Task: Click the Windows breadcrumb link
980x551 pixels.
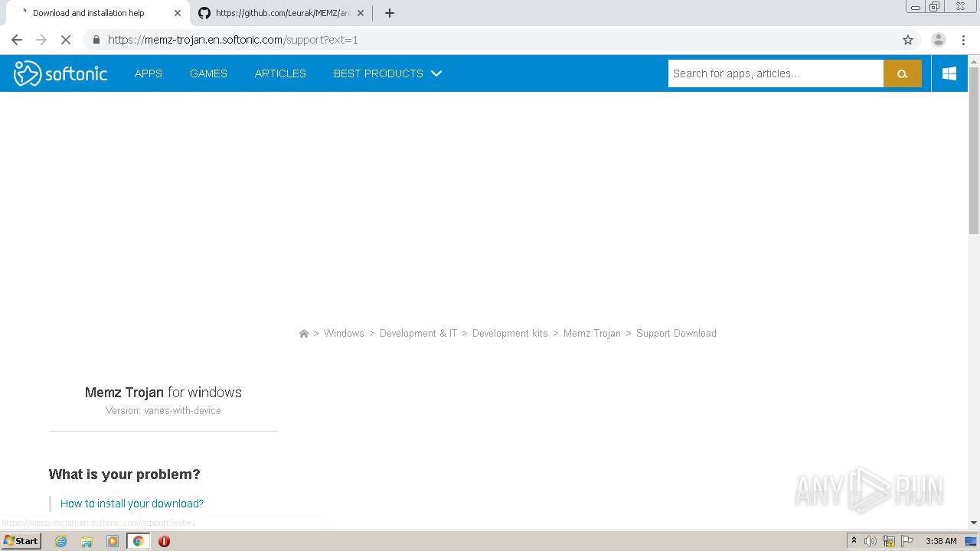Action: (x=344, y=334)
